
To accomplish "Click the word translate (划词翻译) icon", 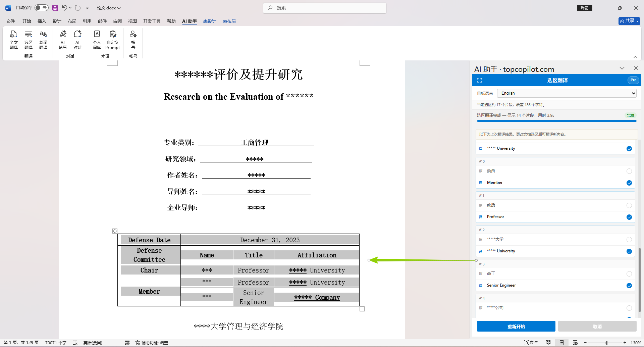I will click(x=43, y=40).
